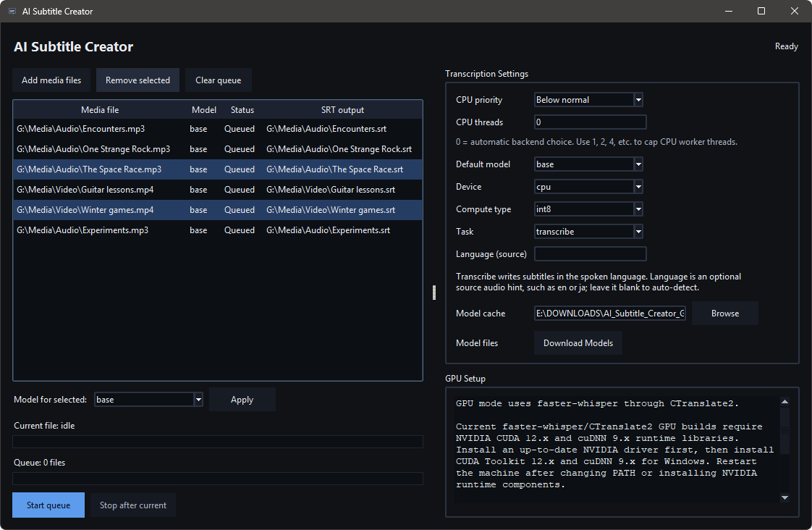The height and width of the screenshot is (530, 812).
Task: Click the SRT output column header
Action: coord(342,110)
